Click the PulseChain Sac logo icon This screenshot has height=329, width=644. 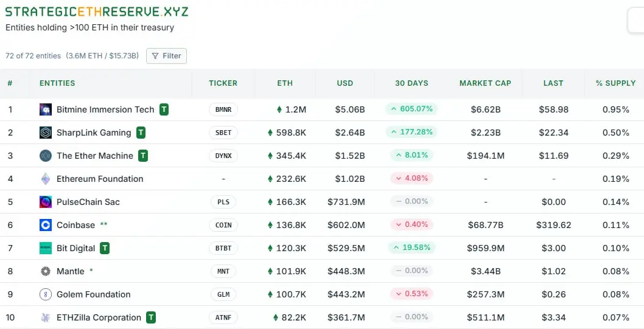pos(46,202)
